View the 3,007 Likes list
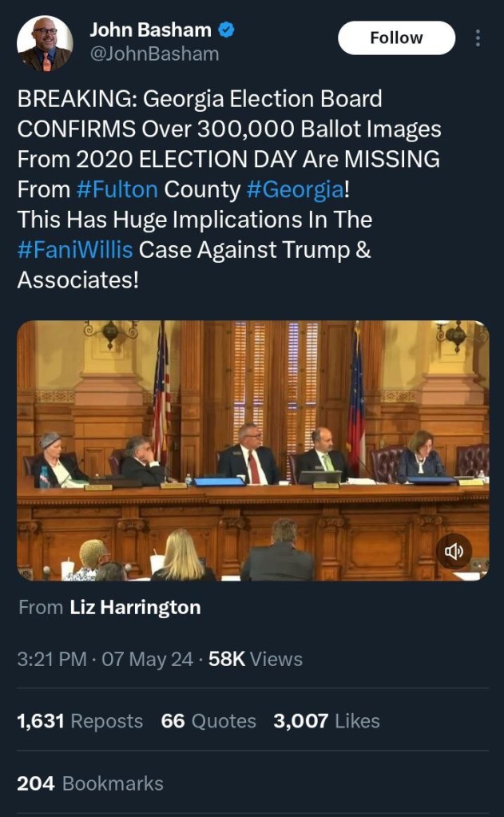 click(327, 721)
